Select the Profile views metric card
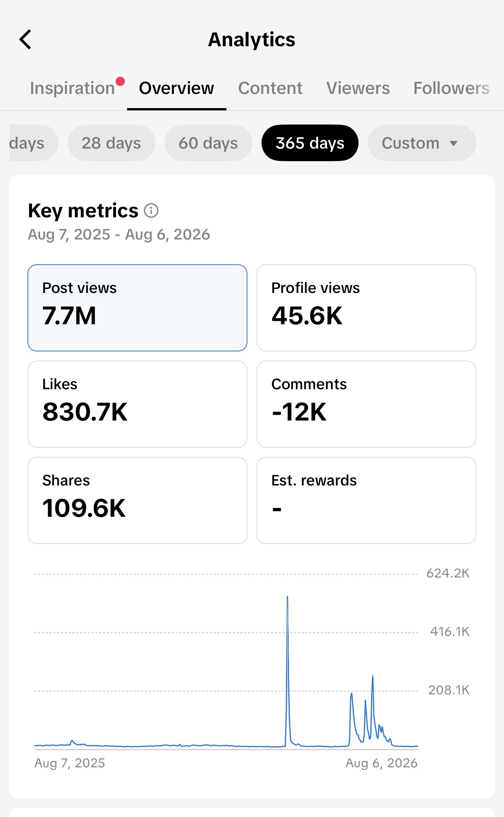Image resolution: width=504 pixels, height=817 pixels. [367, 308]
